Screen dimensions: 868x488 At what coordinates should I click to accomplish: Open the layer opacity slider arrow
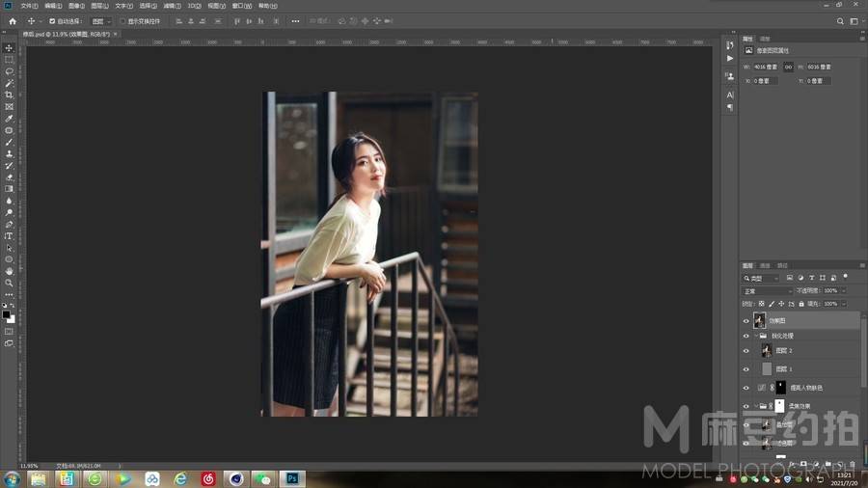coord(844,290)
